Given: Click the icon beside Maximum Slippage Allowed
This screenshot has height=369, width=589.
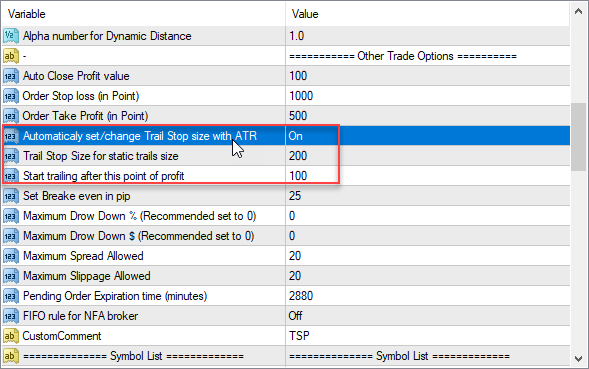Looking at the screenshot, I should (11, 276).
